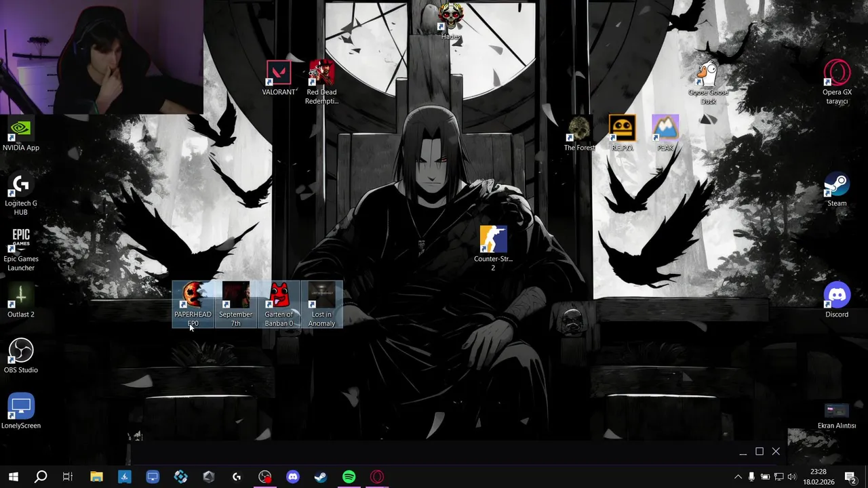Select the Goose Goose Duck shortcut

(708, 83)
